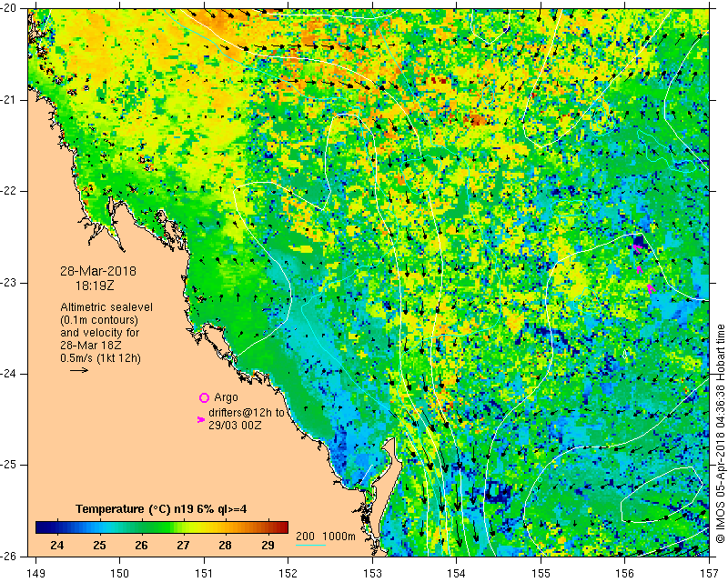
Task: Click the color bar value 29
Action: click(x=268, y=545)
